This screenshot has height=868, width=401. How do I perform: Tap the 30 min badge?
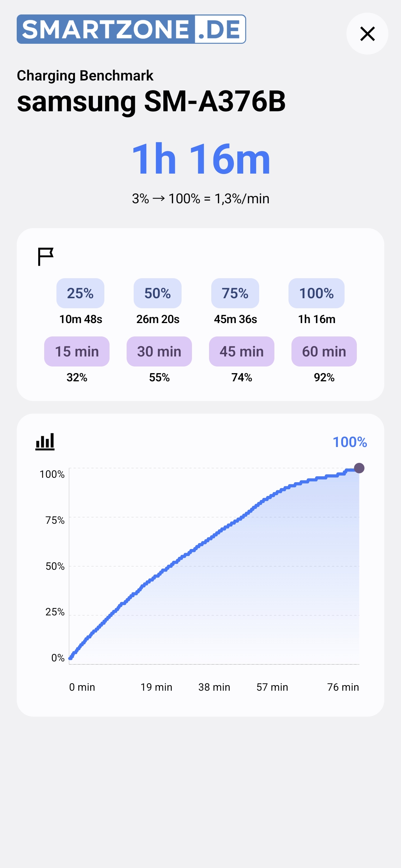click(159, 351)
